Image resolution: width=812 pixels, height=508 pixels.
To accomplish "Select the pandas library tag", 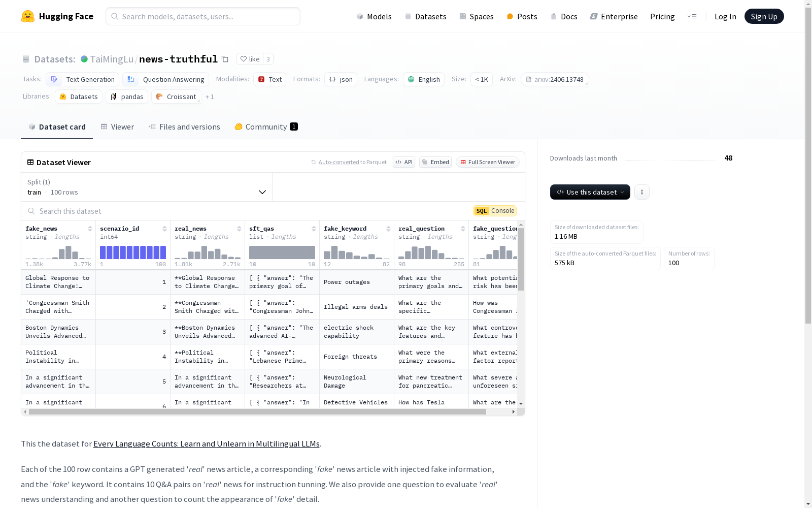I will click(127, 97).
